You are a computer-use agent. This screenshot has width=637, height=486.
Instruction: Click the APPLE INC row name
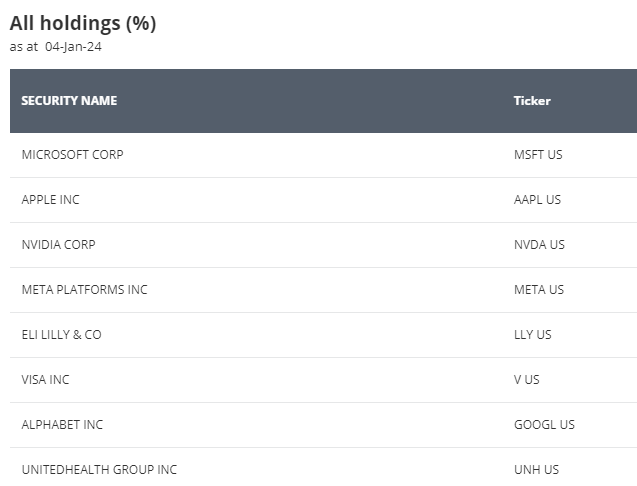(50, 200)
